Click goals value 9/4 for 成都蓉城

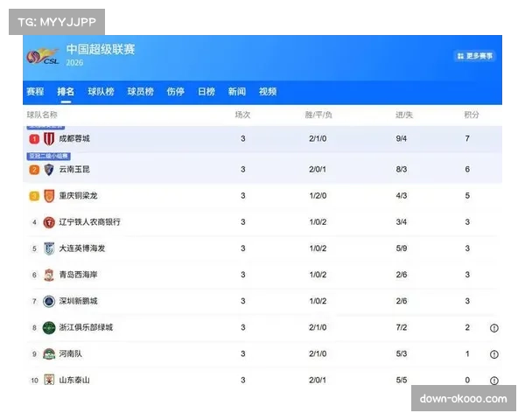(401, 138)
